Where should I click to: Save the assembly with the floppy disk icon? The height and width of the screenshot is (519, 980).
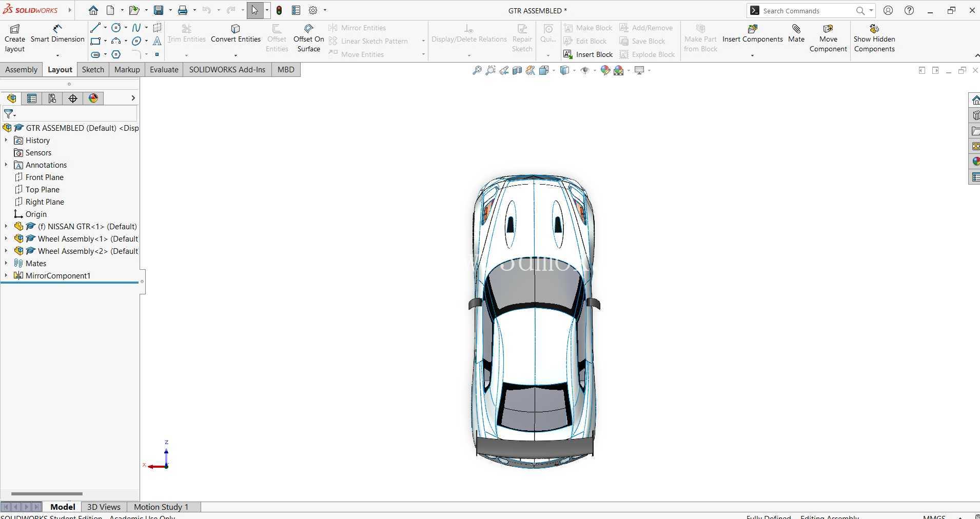coord(159,10)
